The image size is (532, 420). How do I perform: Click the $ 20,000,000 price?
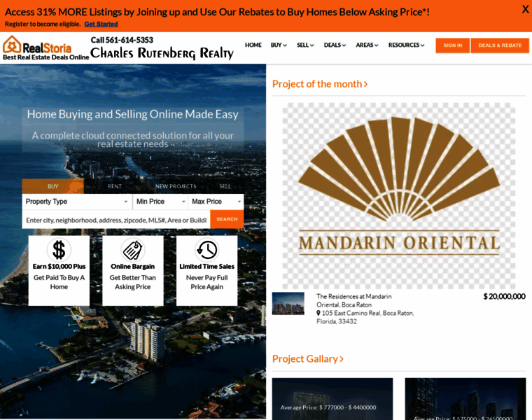(x=504, y=297)
